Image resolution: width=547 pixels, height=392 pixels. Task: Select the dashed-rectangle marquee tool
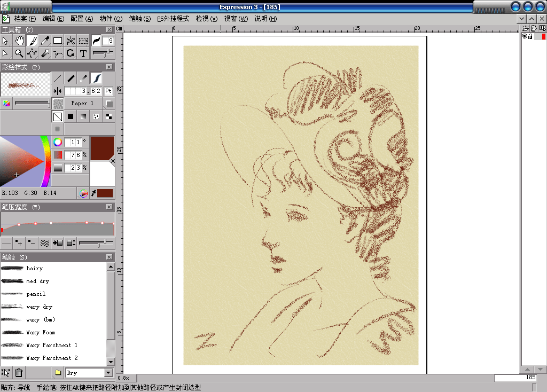point(83,41)
